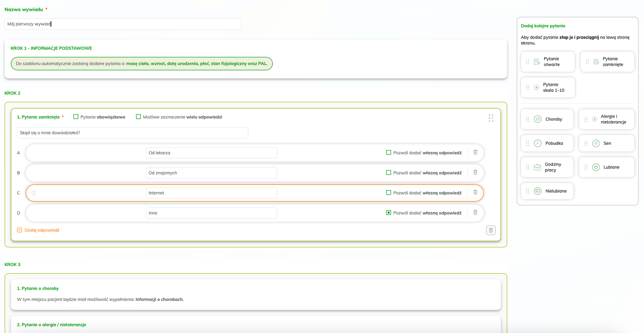Check 'Pozwól dodać własną odpowiedź' for answer A
This screenshot has width=644, height=333.
tap(389, 152)
